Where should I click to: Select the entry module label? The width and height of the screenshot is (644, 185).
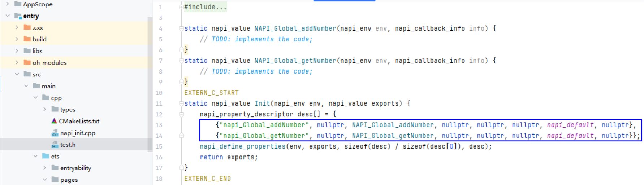tap(31, 16)
